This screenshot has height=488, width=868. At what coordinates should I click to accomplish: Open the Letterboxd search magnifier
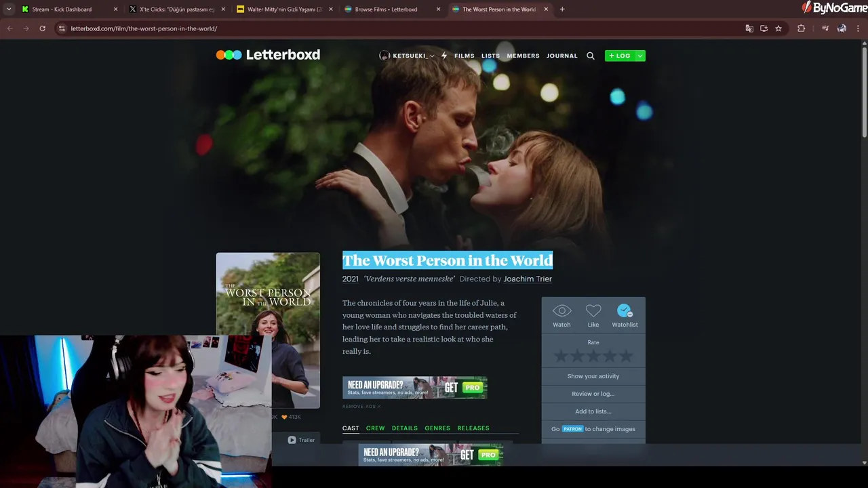pyautogui.click(x=591, y=56)
